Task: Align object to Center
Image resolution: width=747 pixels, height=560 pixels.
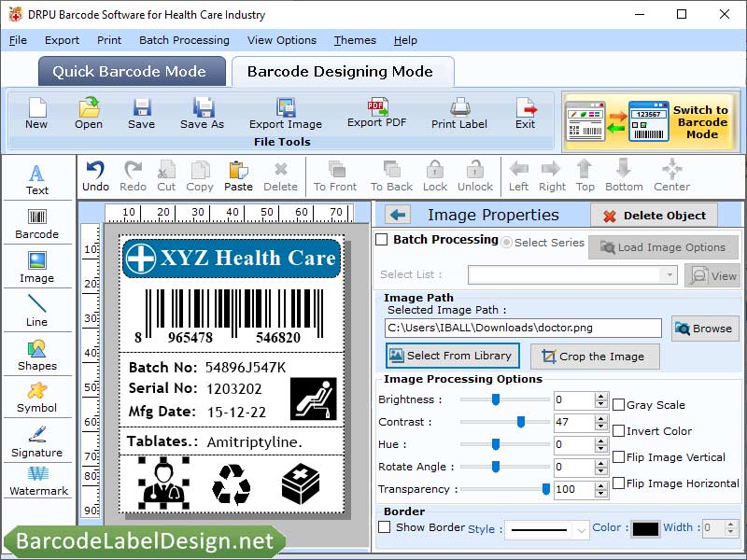Action: (x=671, y=176)
